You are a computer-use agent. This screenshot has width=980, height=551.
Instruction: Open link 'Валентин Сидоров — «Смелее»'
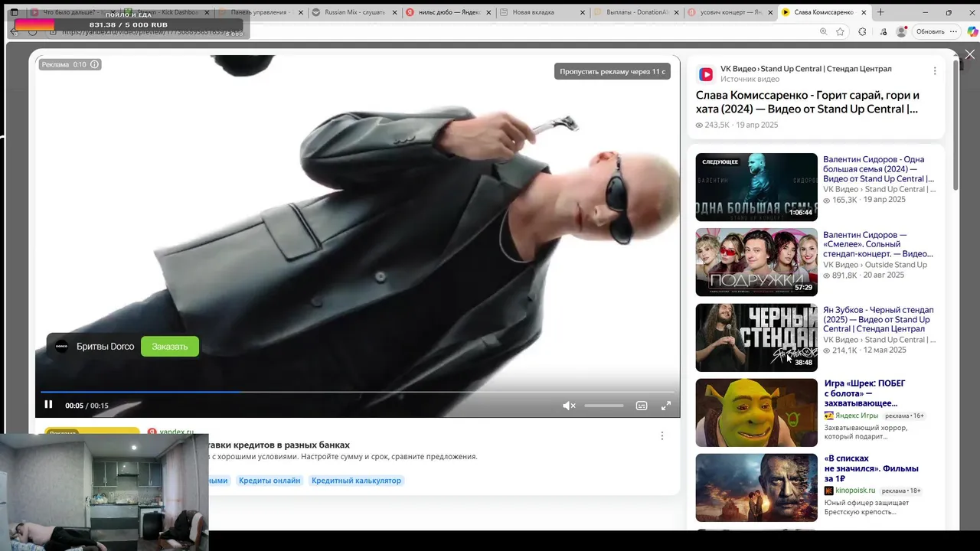click(878, 244)
